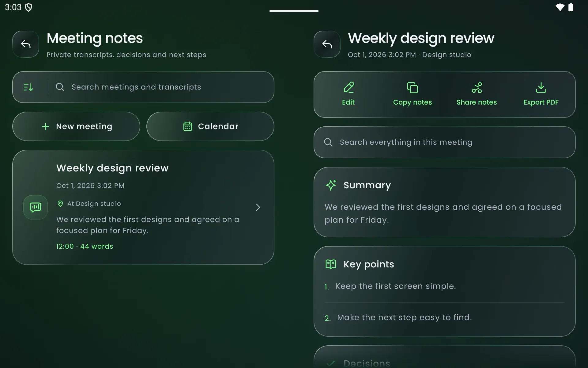This screenshot has width=588, height=368.
Task: Click the book icon beside Key points
Action: coord(331,264)
